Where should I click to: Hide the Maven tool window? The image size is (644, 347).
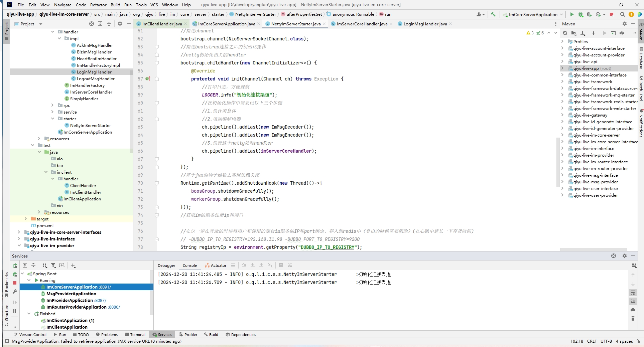tap(633, 24)
